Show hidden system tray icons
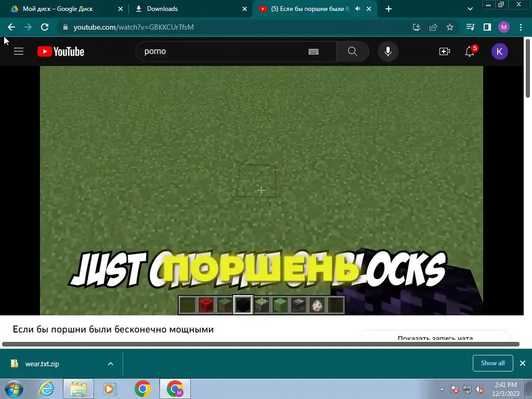The width and height of the screenshot is (532, 399). (x=442, y=389)
